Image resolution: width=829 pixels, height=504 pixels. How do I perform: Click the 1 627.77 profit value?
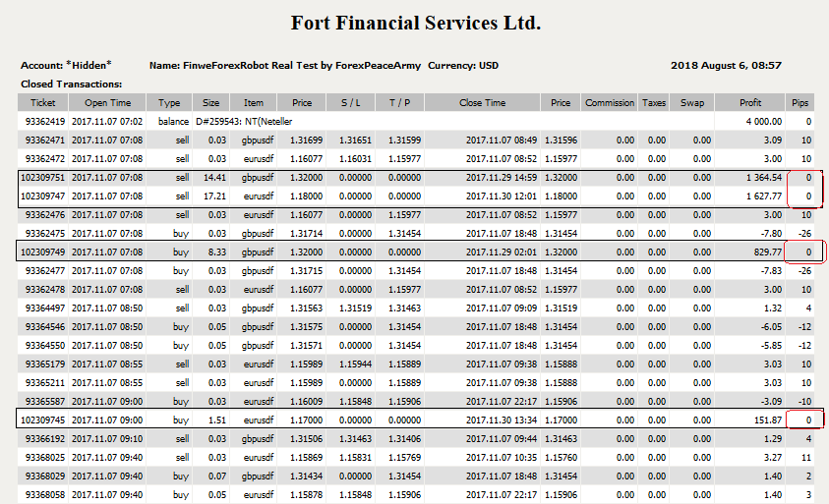click(764, 196)
